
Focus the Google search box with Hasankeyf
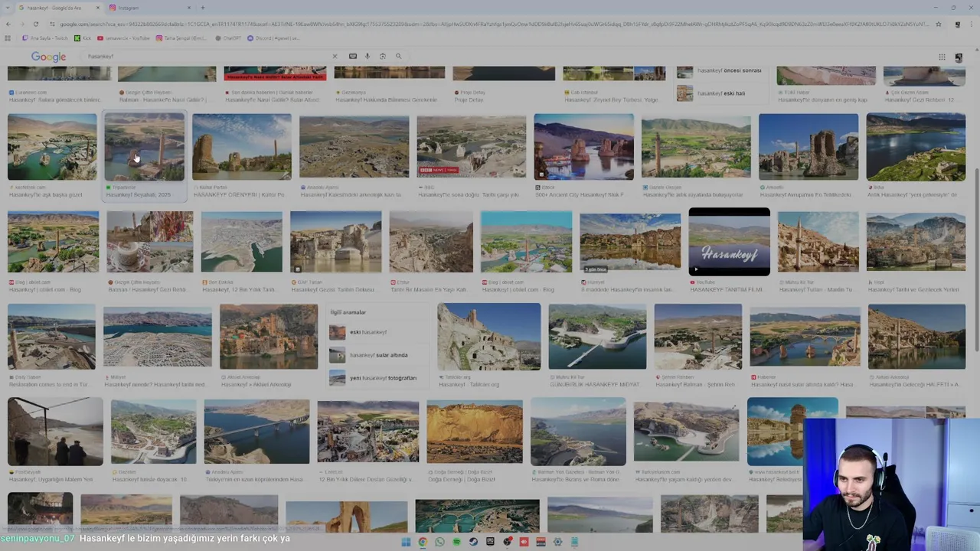point(207,56)
